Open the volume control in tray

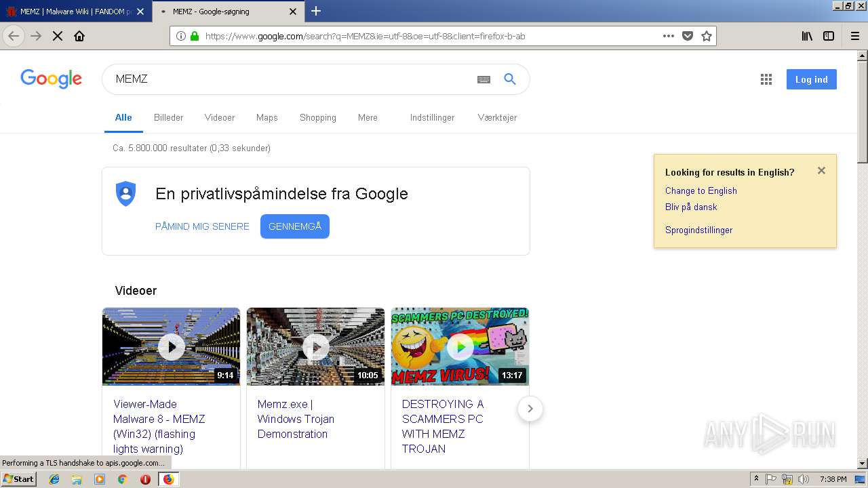point(804,479)
